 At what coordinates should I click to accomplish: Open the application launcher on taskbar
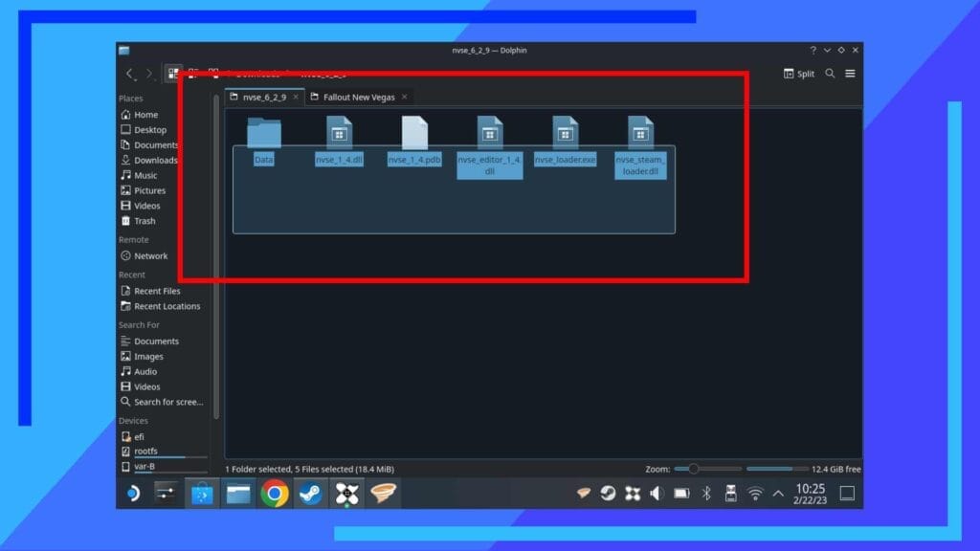[x=132, y=494]
